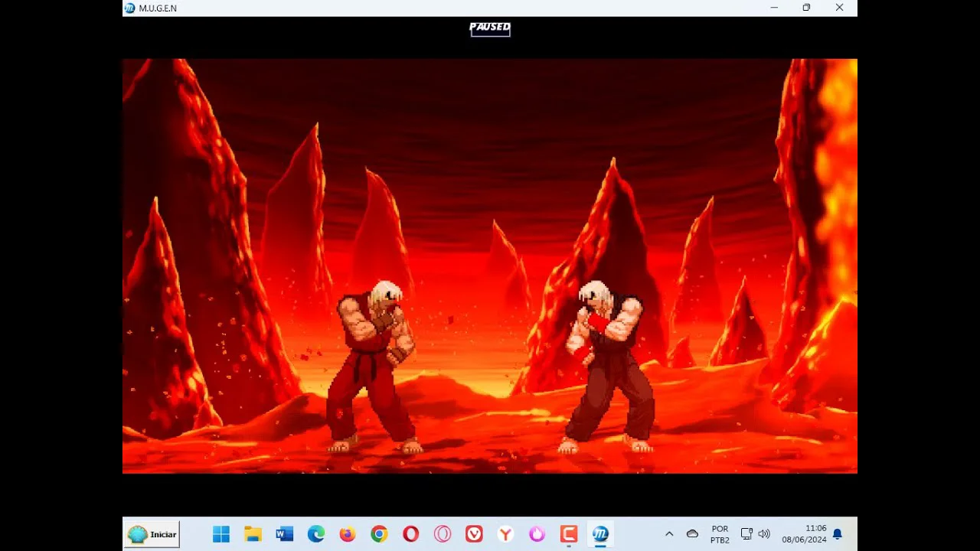The height and width of the screenshot is (551, 980).
Task: Click the left fighter in red gi
Action: [374, 367]
